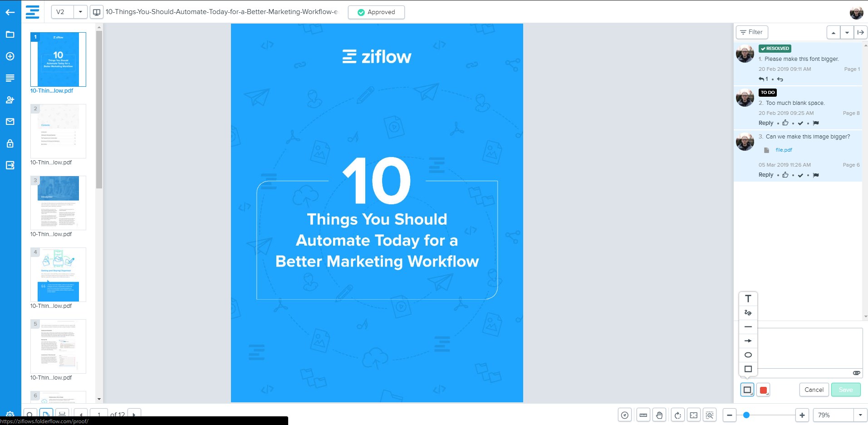Image resolution: width=868 pixels, height=425 pixels.
Task: Select the Text annotation tool
Action: coord(748,298)
